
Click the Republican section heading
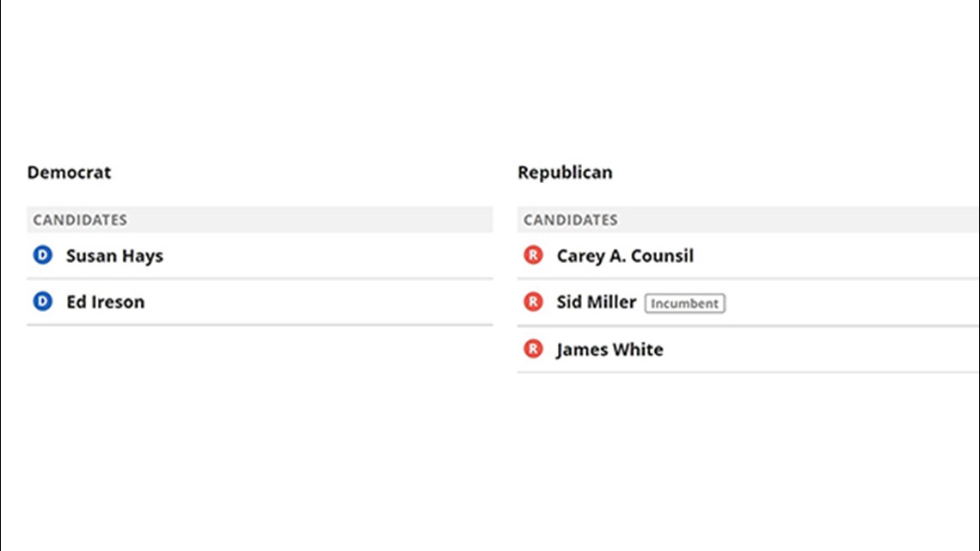pos(565,172)
